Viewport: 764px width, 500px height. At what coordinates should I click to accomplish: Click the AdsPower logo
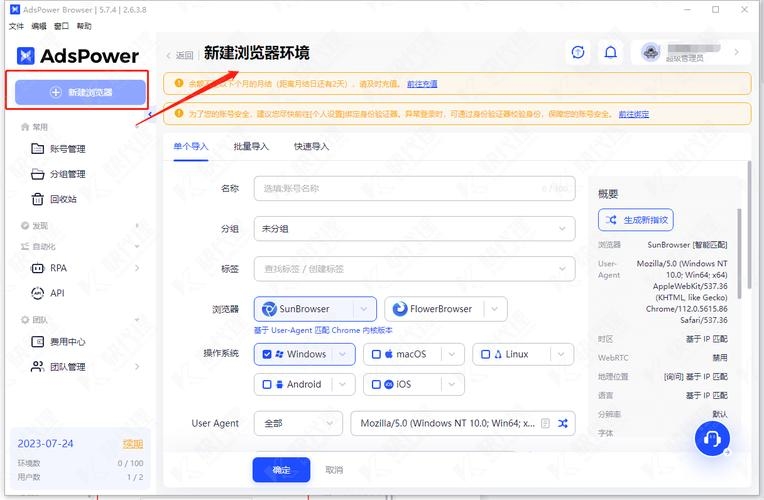coord(78,56)
